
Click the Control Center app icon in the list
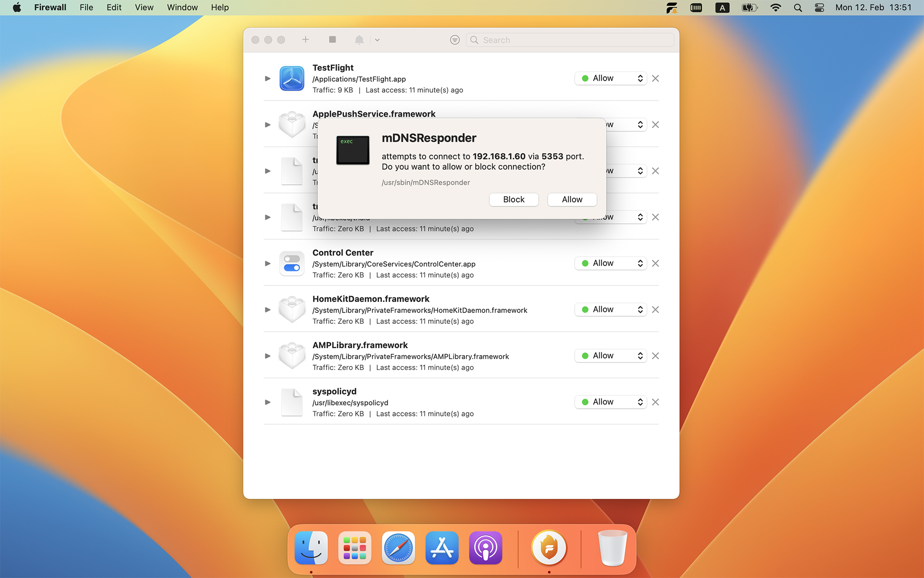click(291, 263)
